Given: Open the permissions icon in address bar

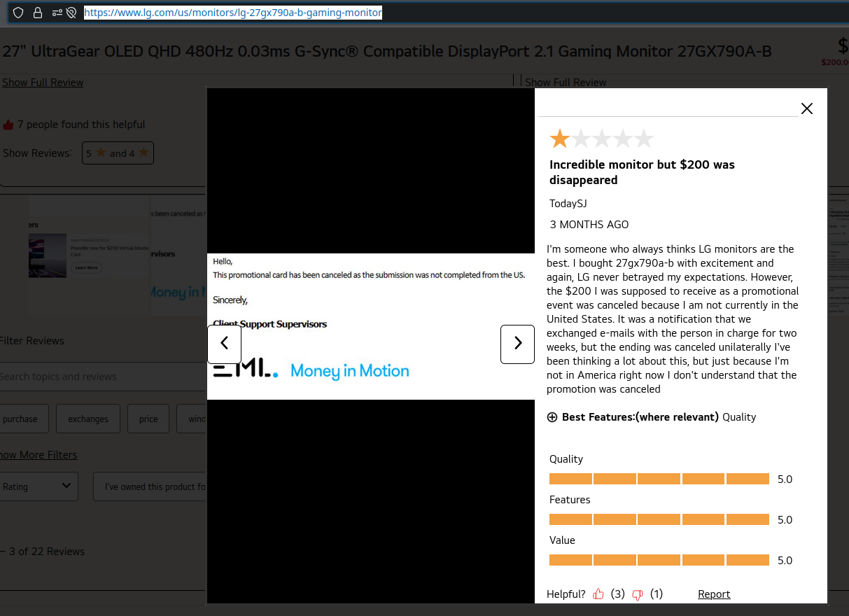Looking at the screenshot, I should (x=57, y=13).
